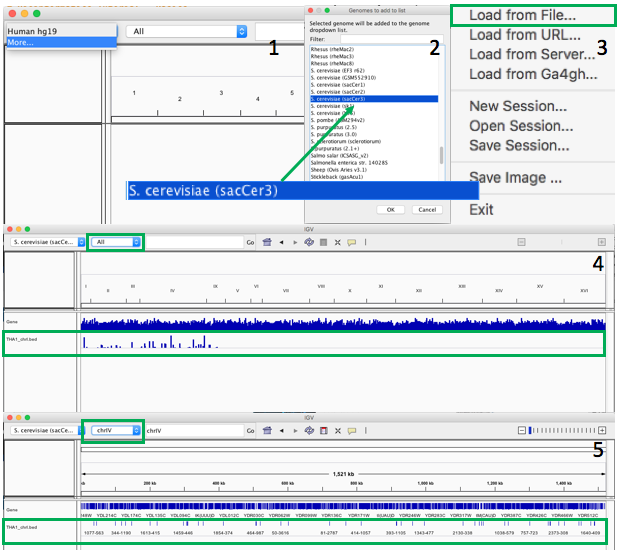Click the zoom-out minus icon, chrIV window

[521, 431]
